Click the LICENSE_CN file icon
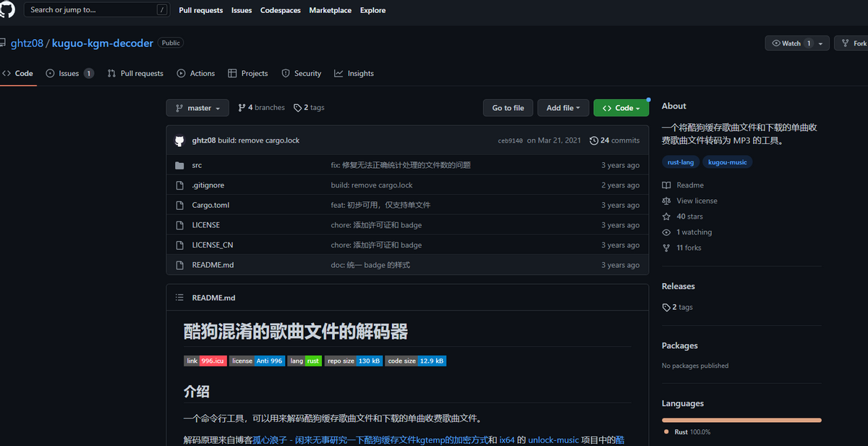Viewport: 868px width, 446px height. pos(180,245)
